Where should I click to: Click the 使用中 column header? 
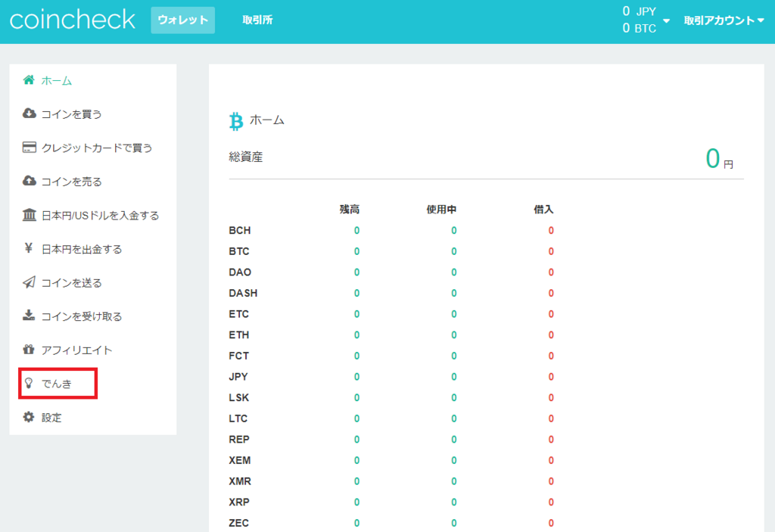click(441, 209)
